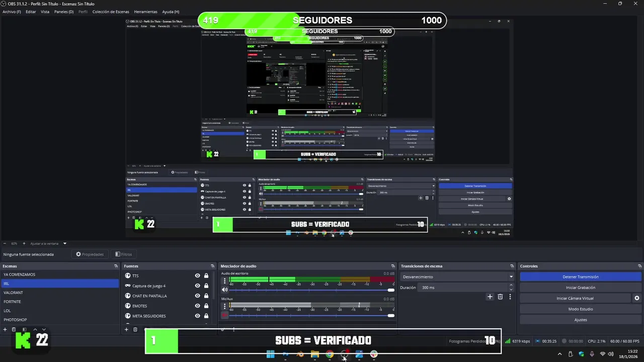Toggle visibility of TTS source
The height and width of the screenshot is (362, 644).
pos(197,276)
